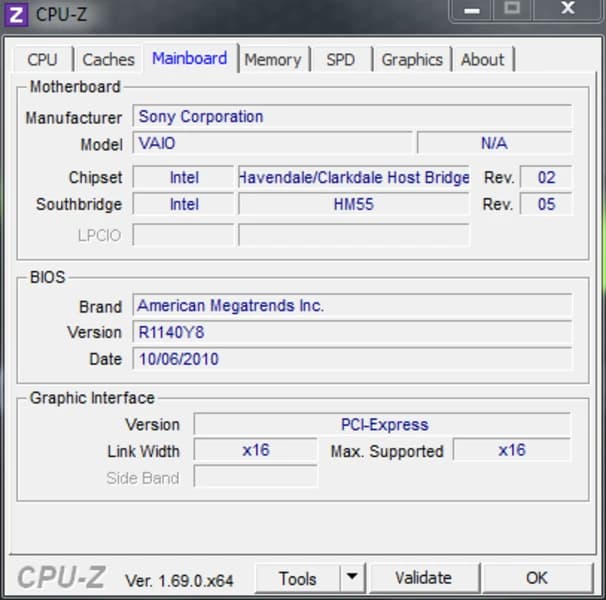Screen dimensions: 606x600
Task: Open the Memory tab
Action: 273,60
